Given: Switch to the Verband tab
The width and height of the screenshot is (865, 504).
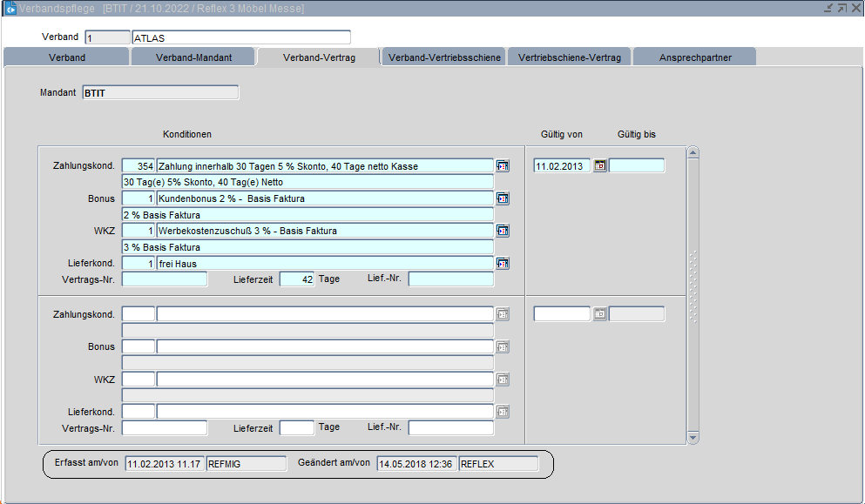Looking at the screenshot, I should pyautogui.click(x=65, y=57).
